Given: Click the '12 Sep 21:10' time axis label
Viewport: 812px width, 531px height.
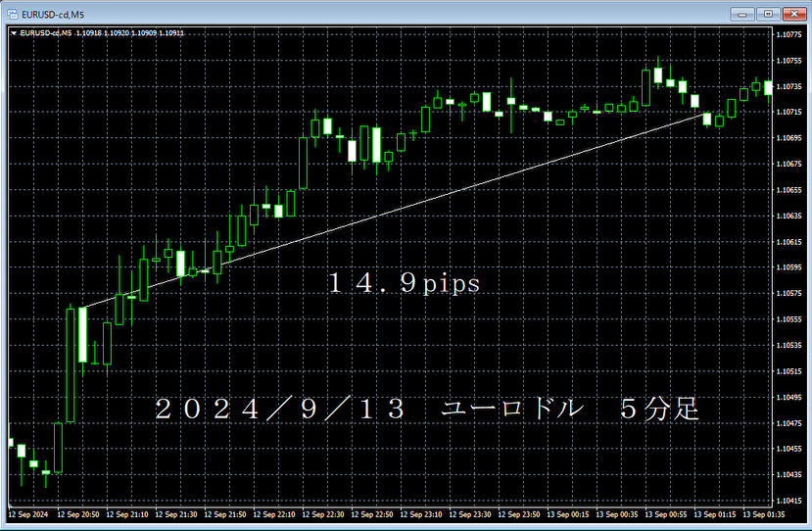Looking at the screenshot, I should pos(127,514).
